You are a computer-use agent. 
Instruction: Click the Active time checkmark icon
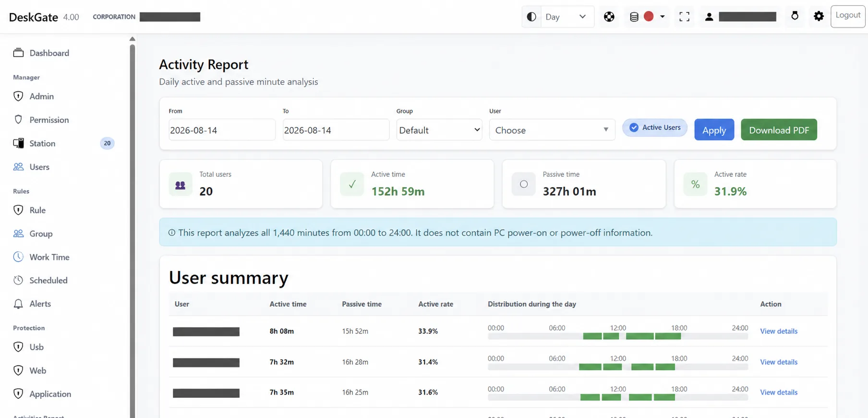point(352,184)
